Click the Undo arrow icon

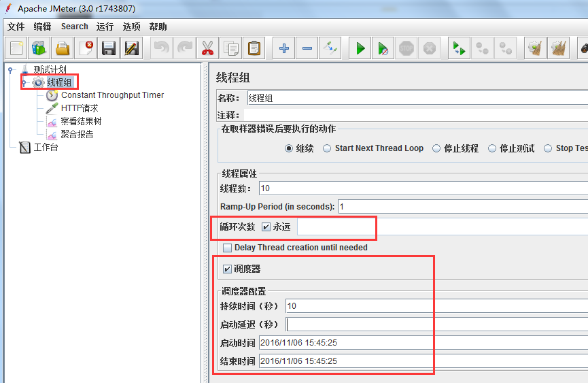pos(162,48)
